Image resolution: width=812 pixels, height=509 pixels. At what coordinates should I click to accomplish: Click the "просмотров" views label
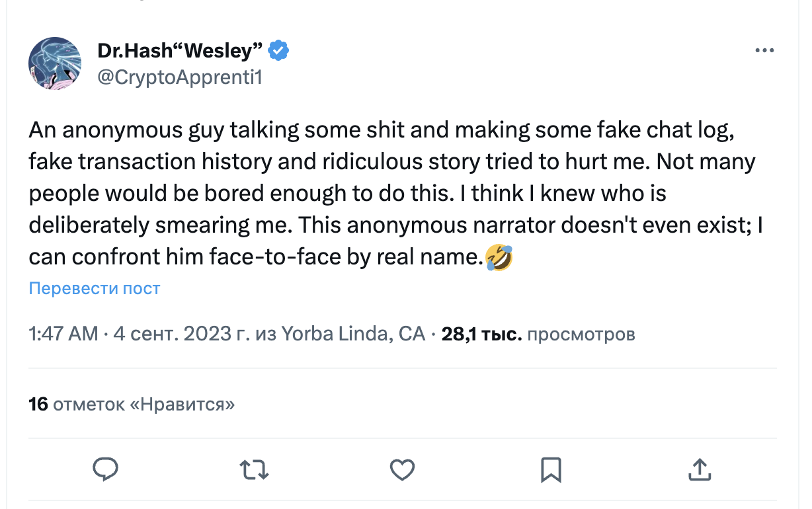582,334
